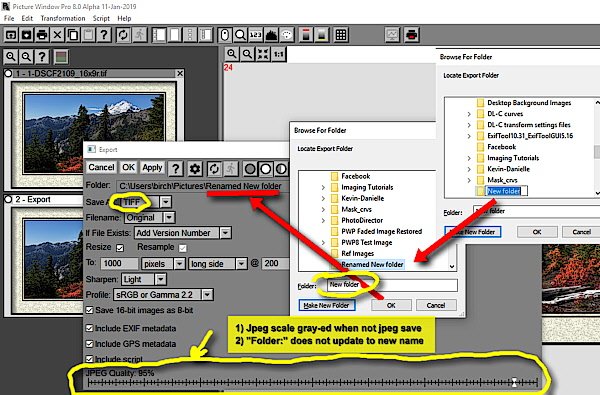Open the sRGB or Gamma 2.2 profile dropdown
Viewport: 600px width, 395px height.
(207, 295)
